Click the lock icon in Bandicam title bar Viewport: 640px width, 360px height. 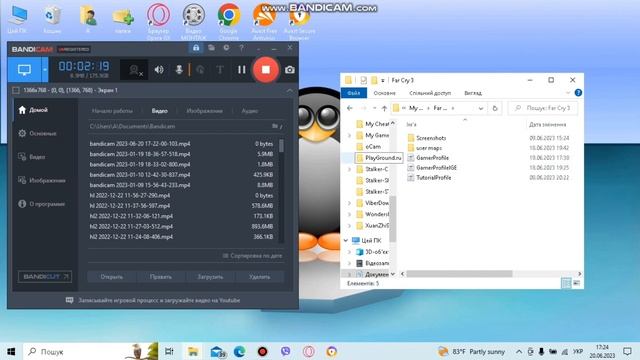(196, 48)
